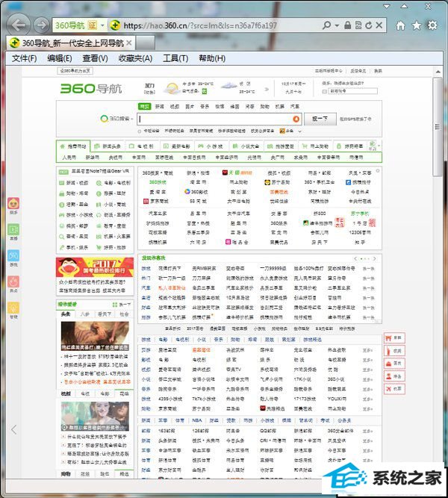This screenshot has width=448, height=498.
Task: Open the green 360游戏 link
Action: 158,182
